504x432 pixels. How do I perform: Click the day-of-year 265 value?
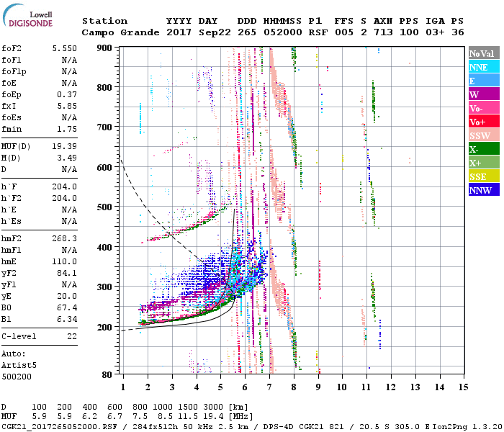(x=247, y=32)
